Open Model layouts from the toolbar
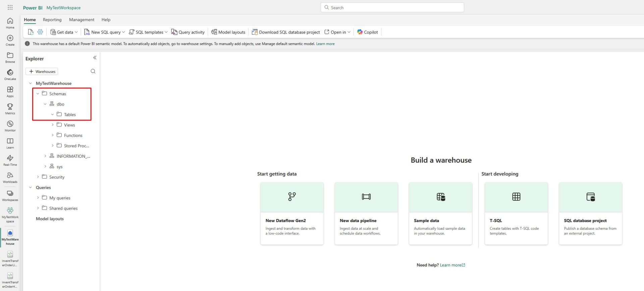The image size is (644, 291). coord(228,32)
